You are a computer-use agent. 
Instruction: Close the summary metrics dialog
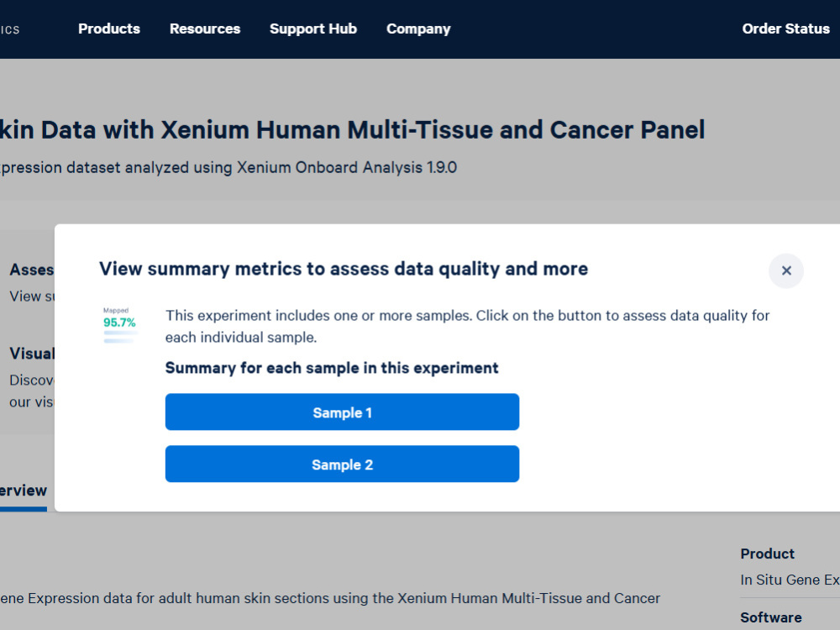click(x=786, y=270)
